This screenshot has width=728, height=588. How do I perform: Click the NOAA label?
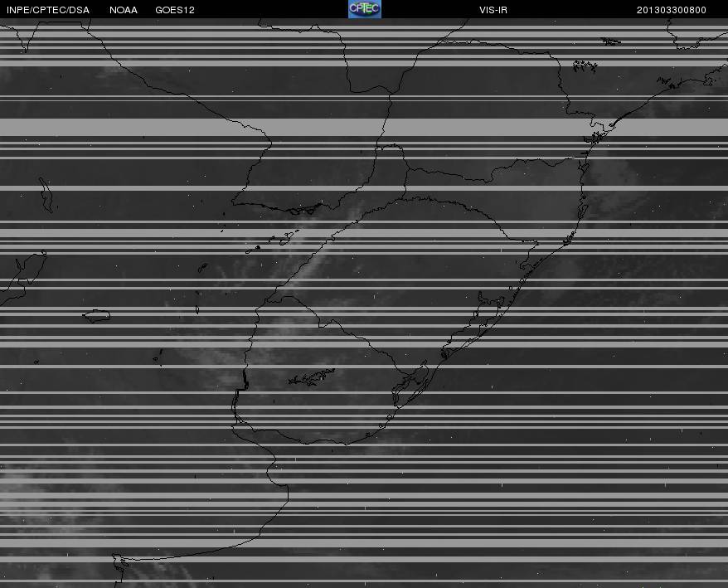[x=123, y=10]
